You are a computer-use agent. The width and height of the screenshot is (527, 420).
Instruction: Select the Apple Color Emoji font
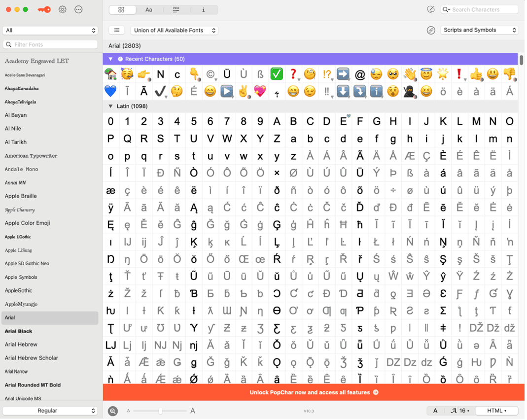27,223
